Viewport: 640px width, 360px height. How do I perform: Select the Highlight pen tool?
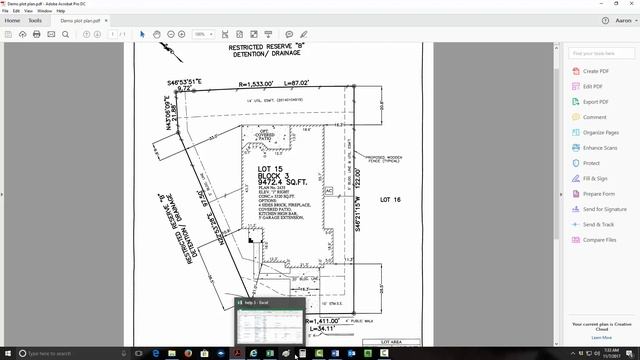[304, 35]
